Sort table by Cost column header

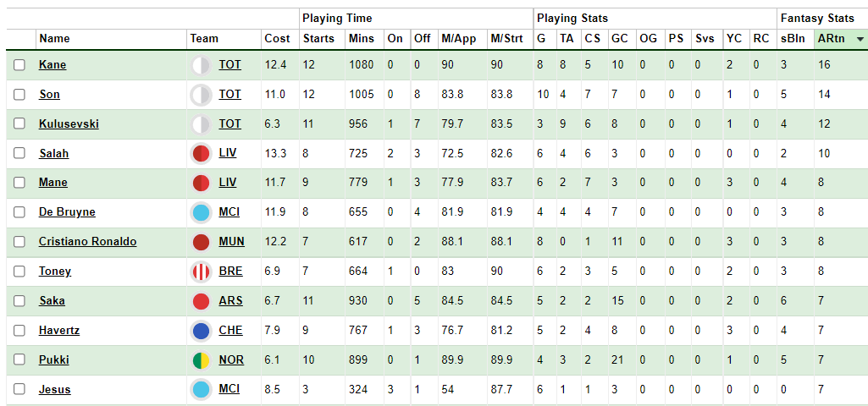pyautogui.click(x=277, y=39)
